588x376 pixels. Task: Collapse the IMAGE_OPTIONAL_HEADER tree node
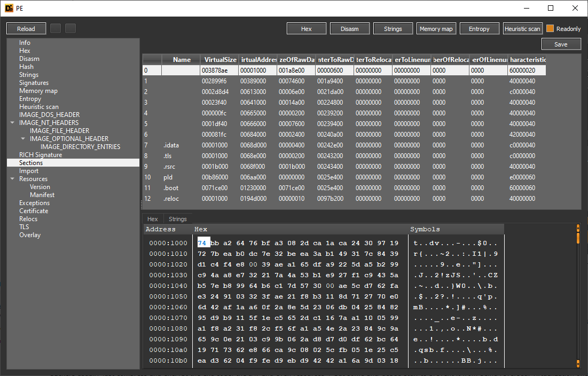(x=23, y=139)
